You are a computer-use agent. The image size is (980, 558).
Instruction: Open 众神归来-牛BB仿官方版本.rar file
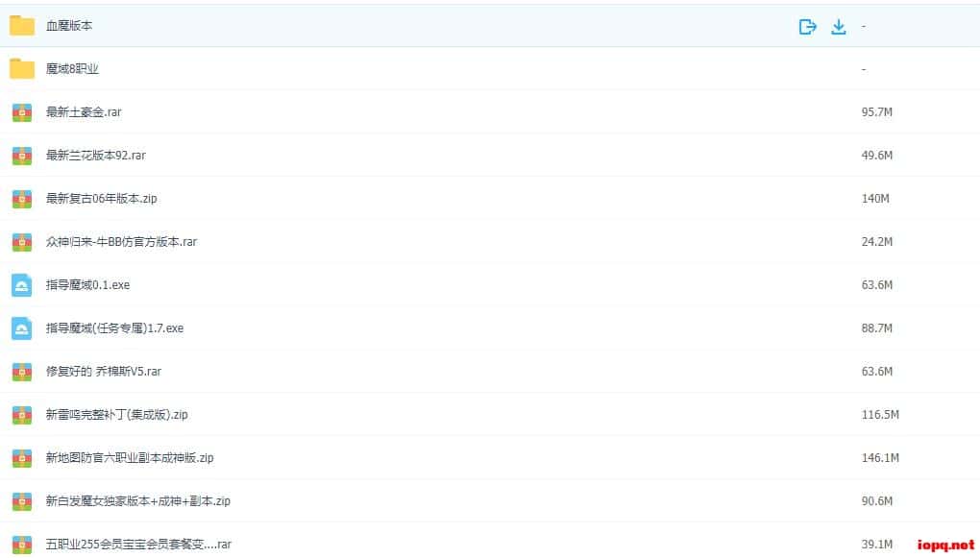(121, 242)
